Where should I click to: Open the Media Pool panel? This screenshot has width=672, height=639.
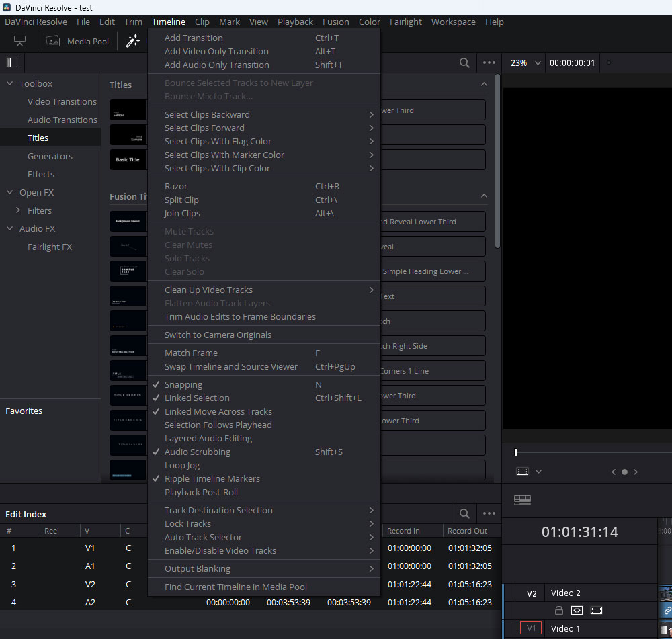click(x=77, y=42)
